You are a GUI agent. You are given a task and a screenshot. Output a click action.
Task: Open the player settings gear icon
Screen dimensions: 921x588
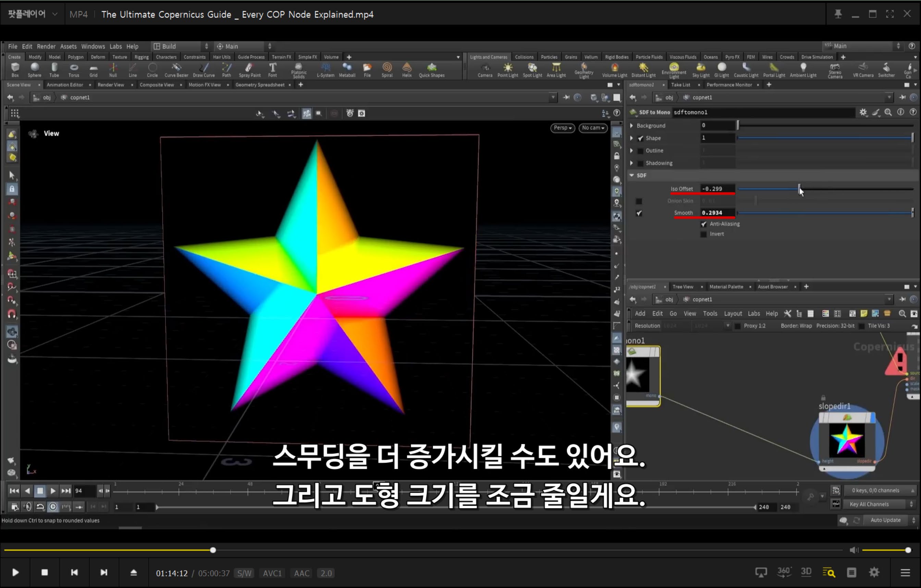[874, 572]
